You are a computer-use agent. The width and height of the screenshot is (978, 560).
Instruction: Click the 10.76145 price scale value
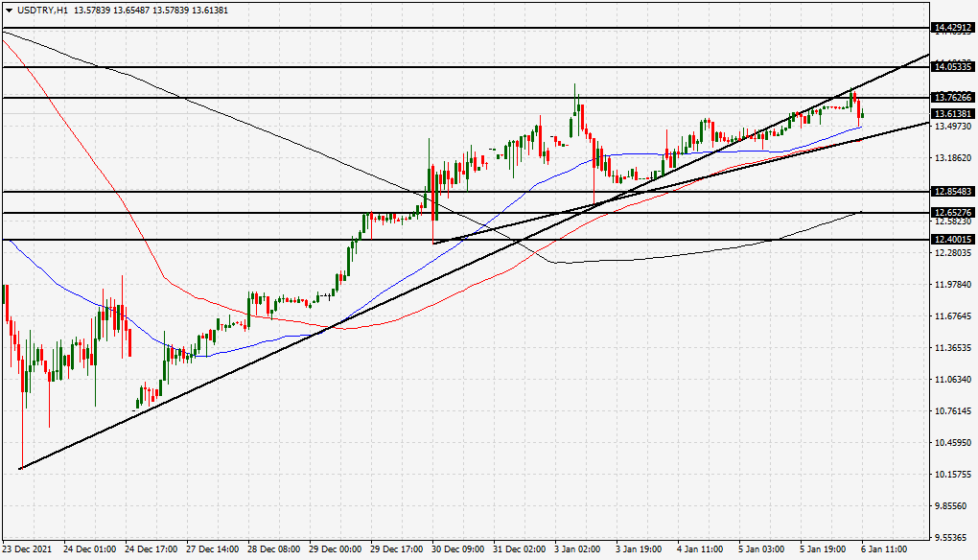point(953,411)
